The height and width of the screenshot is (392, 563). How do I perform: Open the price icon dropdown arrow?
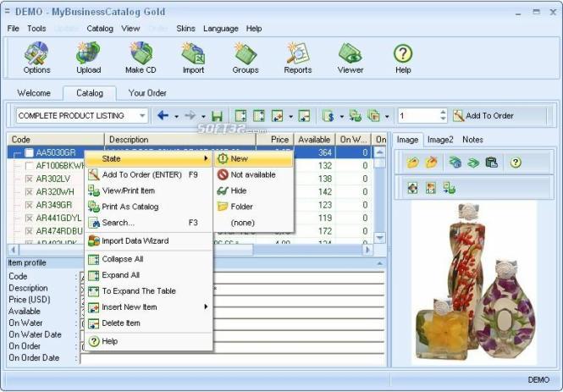tap(341, 116)
